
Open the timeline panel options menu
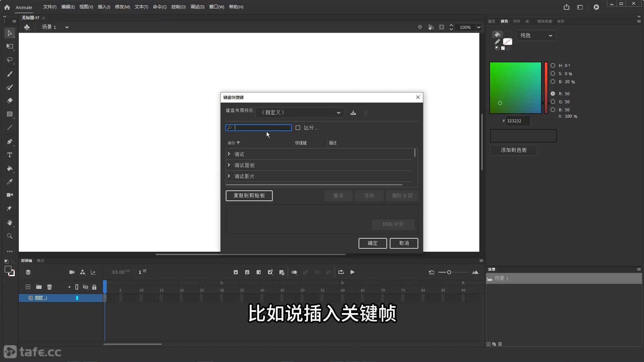pyautogui.click(x=481, y=261)
